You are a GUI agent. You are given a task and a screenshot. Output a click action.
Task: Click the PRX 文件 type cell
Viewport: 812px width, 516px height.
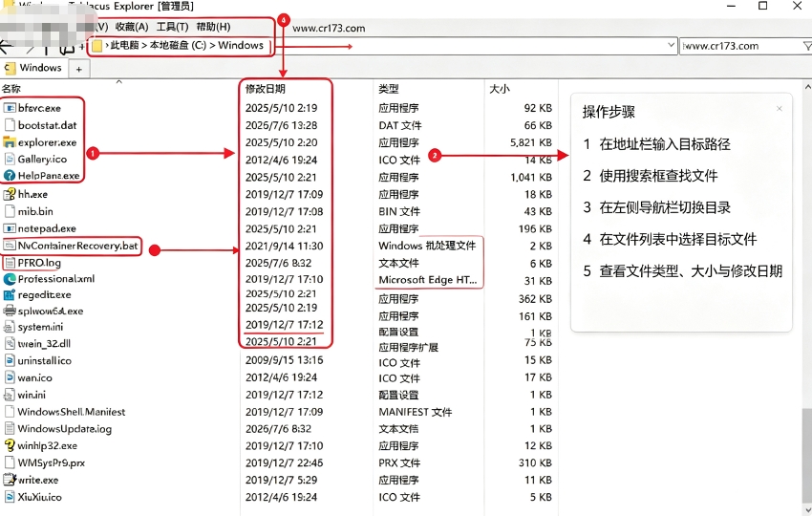(399, 462)
